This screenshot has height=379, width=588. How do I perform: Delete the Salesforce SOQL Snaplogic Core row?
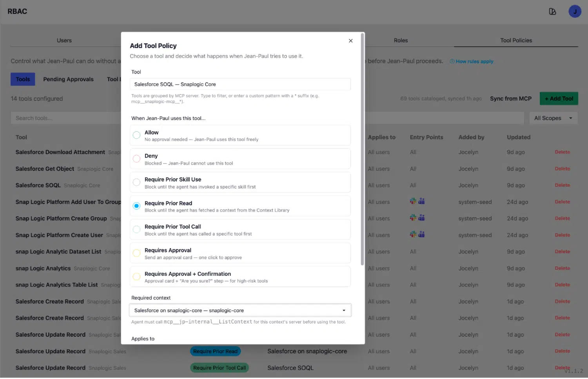tap(562, 185)
